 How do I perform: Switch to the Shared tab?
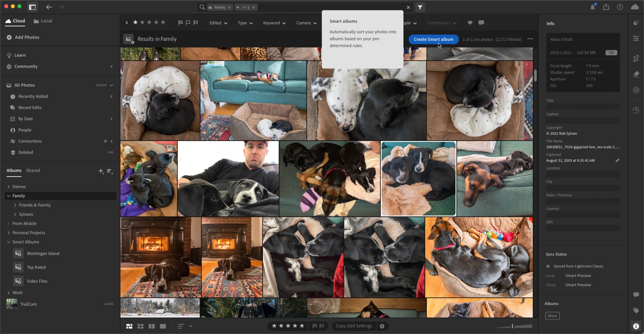33,170
